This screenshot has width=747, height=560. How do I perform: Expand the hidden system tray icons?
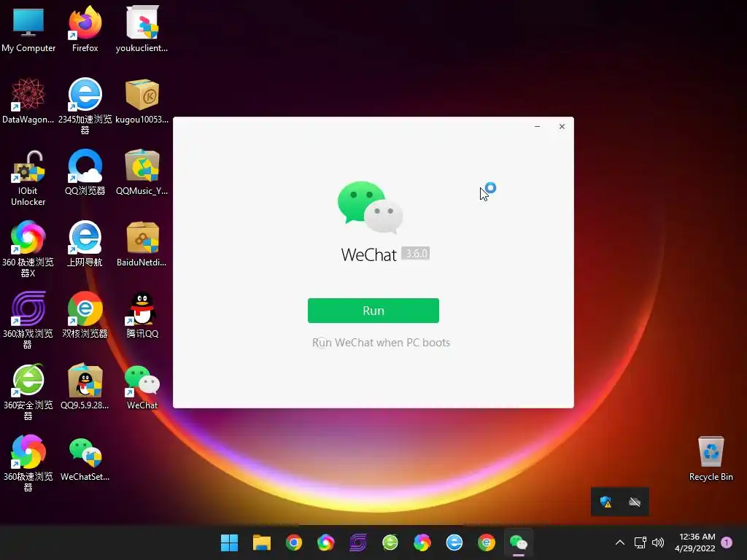(620, 542)
